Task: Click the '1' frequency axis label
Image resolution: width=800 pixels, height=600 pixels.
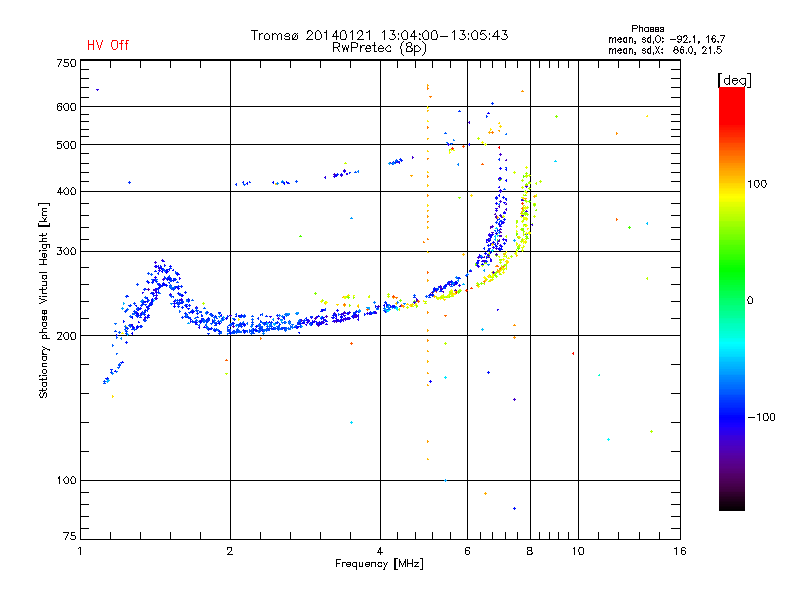Action: tap(80, 551)
